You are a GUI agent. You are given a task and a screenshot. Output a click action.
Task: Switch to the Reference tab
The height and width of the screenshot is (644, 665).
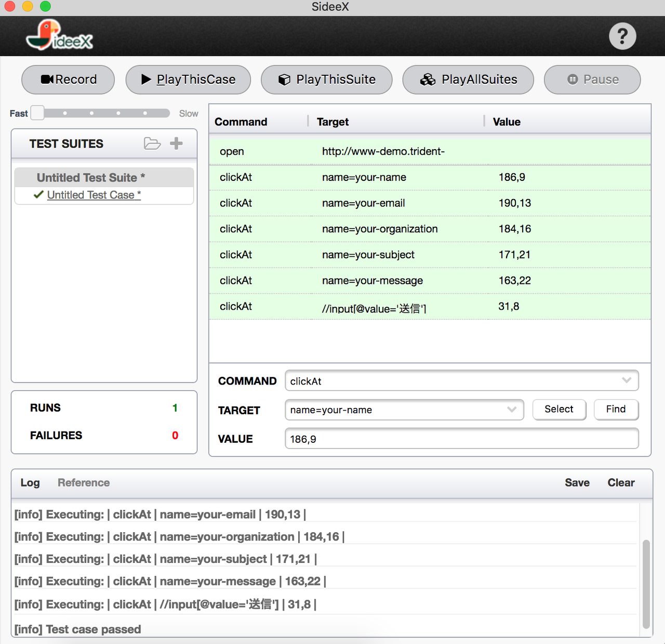(x=84, y=483)
